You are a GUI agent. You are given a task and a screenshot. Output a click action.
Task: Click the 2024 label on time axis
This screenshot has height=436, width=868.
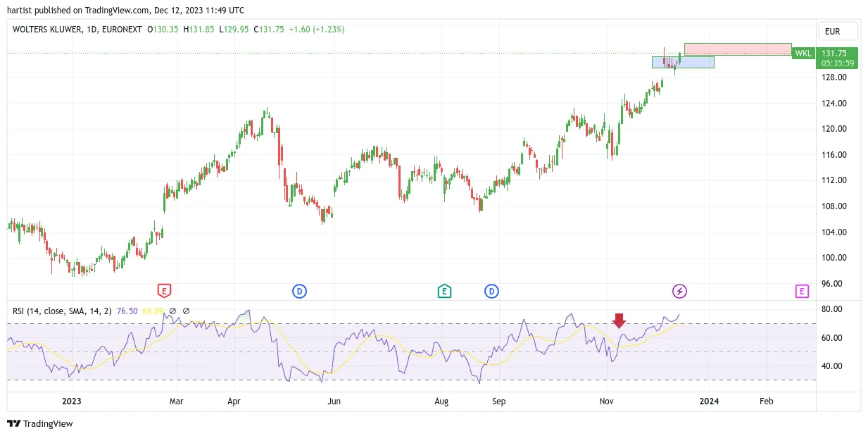(709, 401)
